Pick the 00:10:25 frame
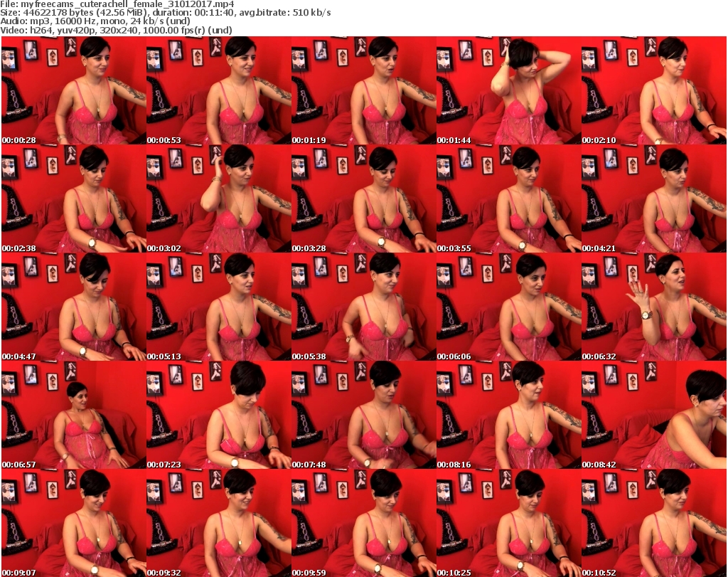This screenshot has height=577, width=728. tap(509, 523)
